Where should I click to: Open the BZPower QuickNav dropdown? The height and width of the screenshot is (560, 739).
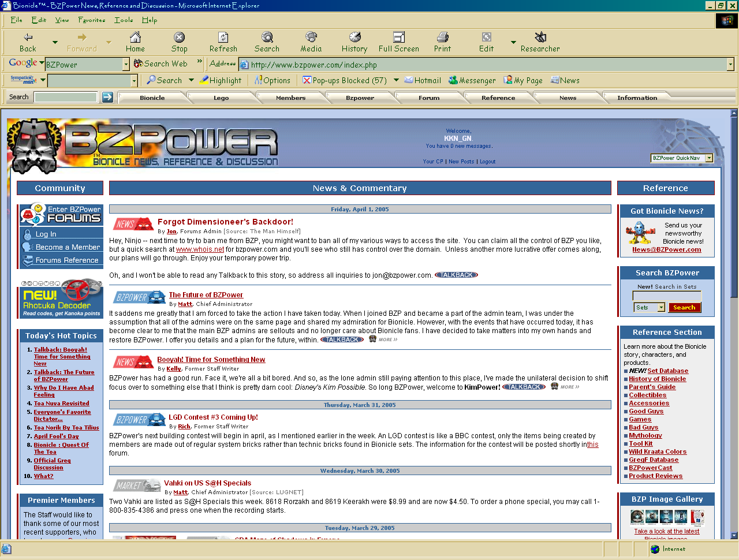point(709,158)
